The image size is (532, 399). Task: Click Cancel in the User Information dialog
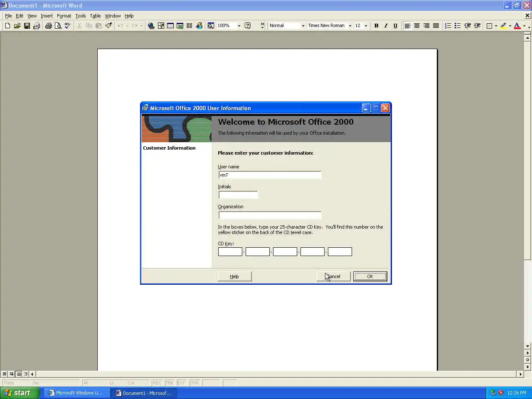click(333, 276)
